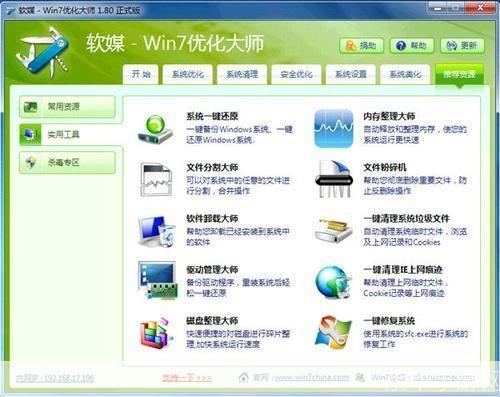The height and width of the screenshot is (397, 500).
Task: Go to the 系统清理 tab
Action: pos(242,74)
